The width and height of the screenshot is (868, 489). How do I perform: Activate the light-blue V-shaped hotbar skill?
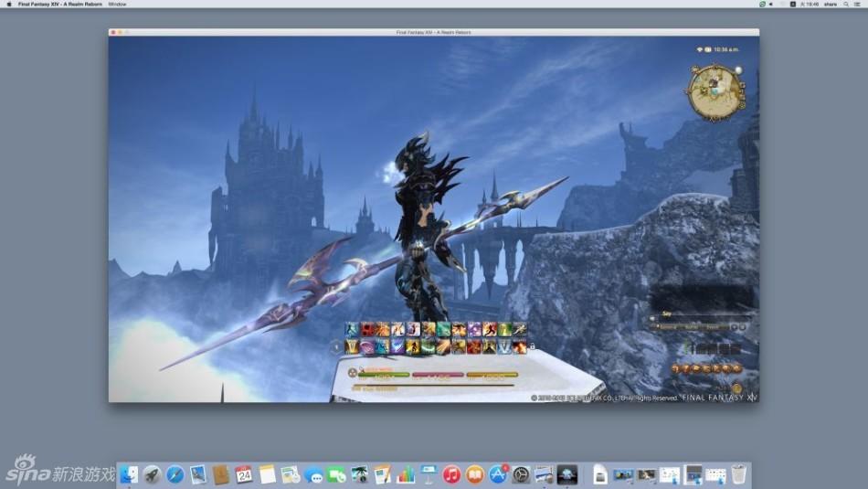pyautogui.click(x=505, y=346)
